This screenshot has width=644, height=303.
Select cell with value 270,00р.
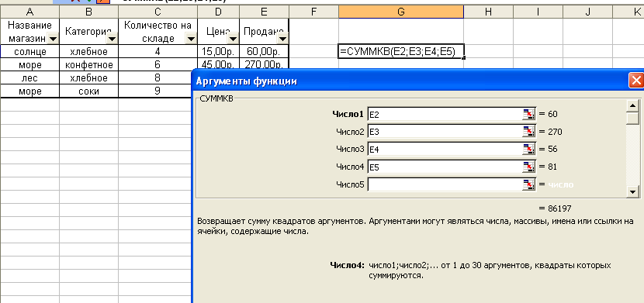pos(264,64)
